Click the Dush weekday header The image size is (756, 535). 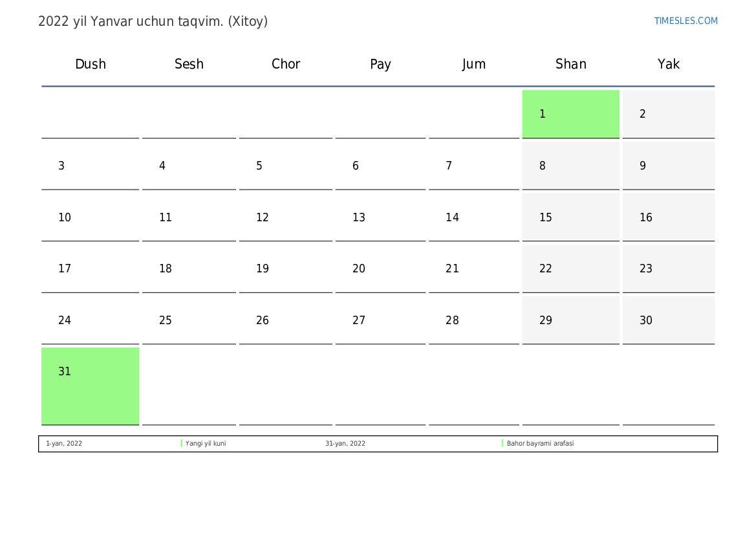[x=91, y=64]
